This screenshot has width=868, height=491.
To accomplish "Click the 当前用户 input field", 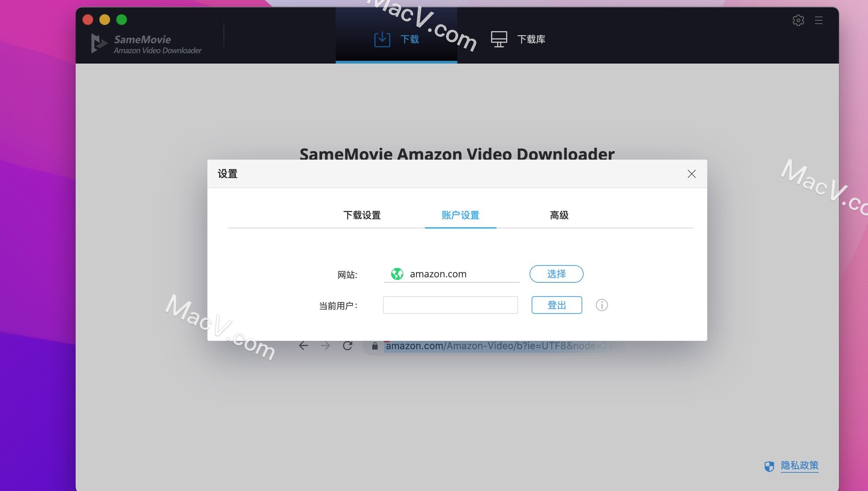I will (450, 305).
